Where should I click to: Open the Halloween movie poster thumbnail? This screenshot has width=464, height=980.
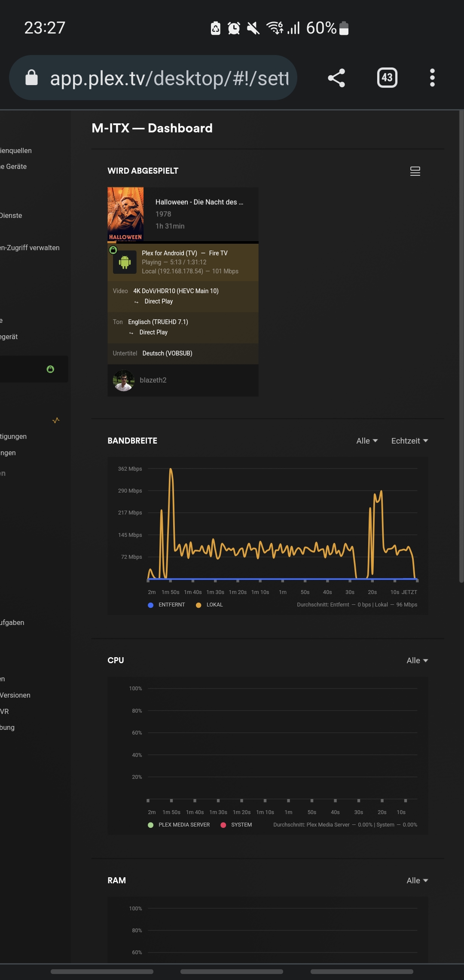(x=125, y=214)
